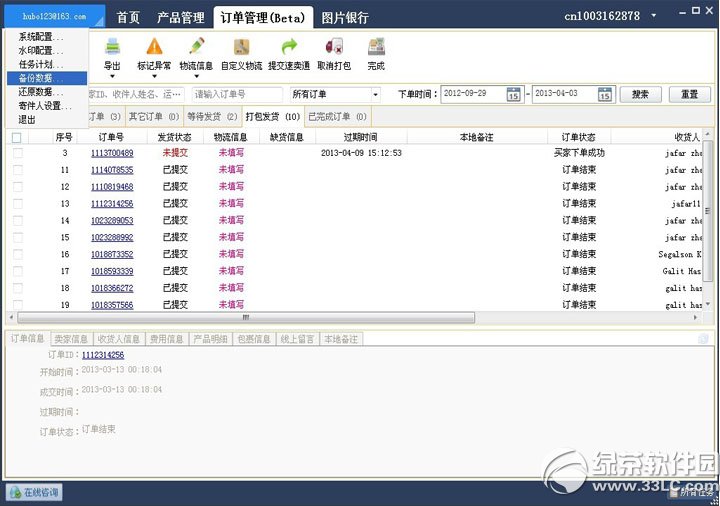Expand the 标记异常 dropdown arrow
The width and height of the screenshot is (720, 506).
click(154, 76)
